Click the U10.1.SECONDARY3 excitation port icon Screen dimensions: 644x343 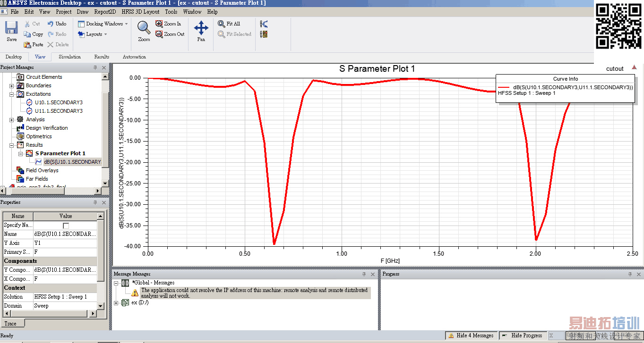click(29, 102)
